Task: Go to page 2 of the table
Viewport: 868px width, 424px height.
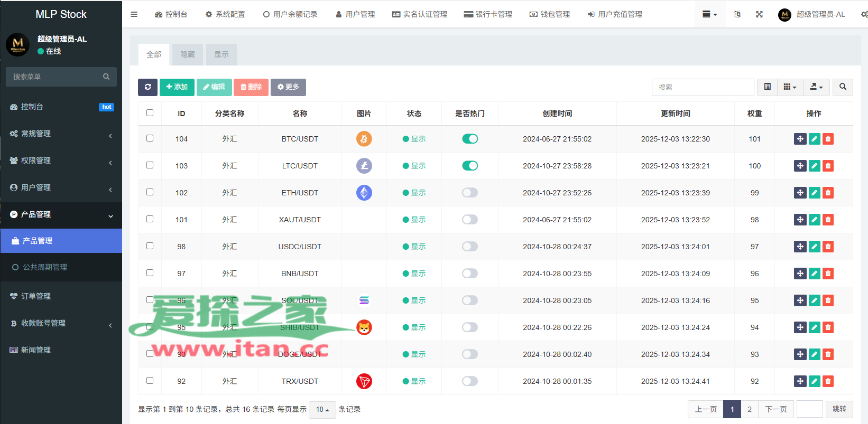Action: 749,409
